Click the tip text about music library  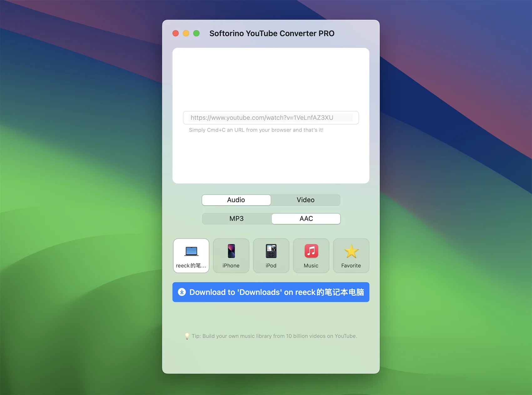pos(274,336)
